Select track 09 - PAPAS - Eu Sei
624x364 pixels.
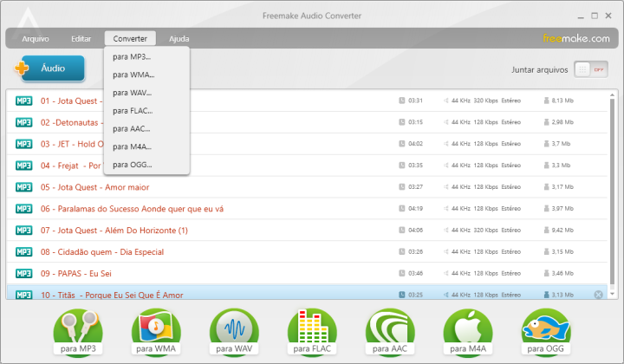307,273
